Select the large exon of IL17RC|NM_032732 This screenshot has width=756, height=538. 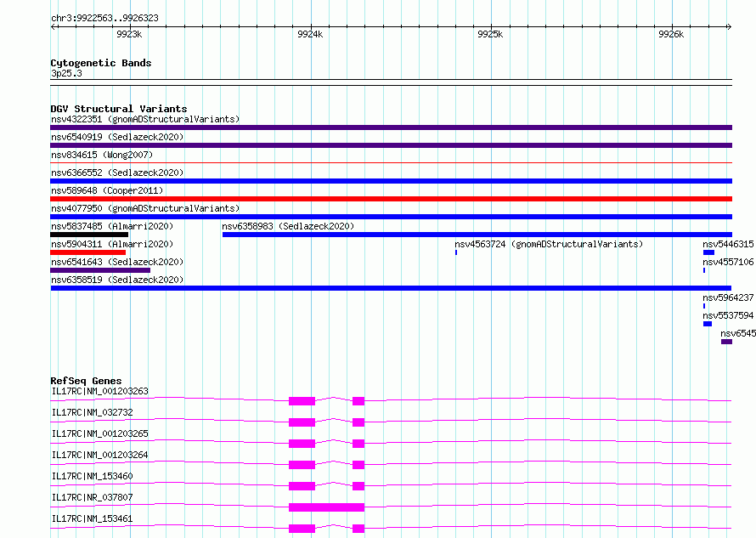(x=302, y=422)
